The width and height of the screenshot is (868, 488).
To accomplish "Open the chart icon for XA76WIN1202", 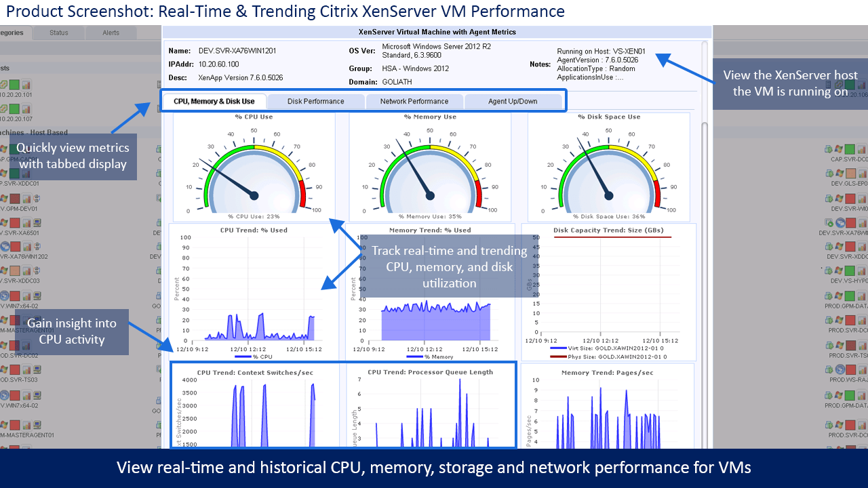I will (x=27, y=247).
